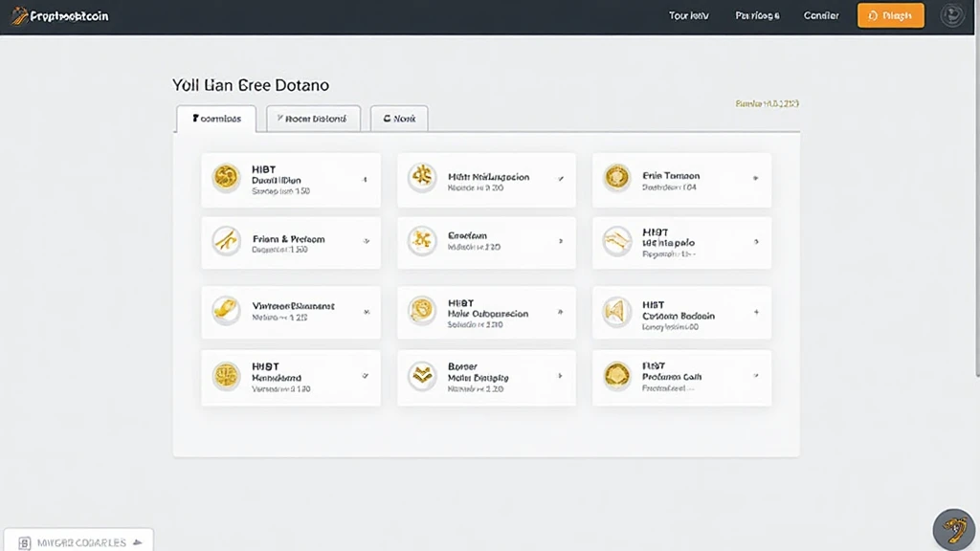The width and height of the screenshot is (980, 551).
Task: Switch to the third tab labeled C Nonk
Action: pos(399,119)
